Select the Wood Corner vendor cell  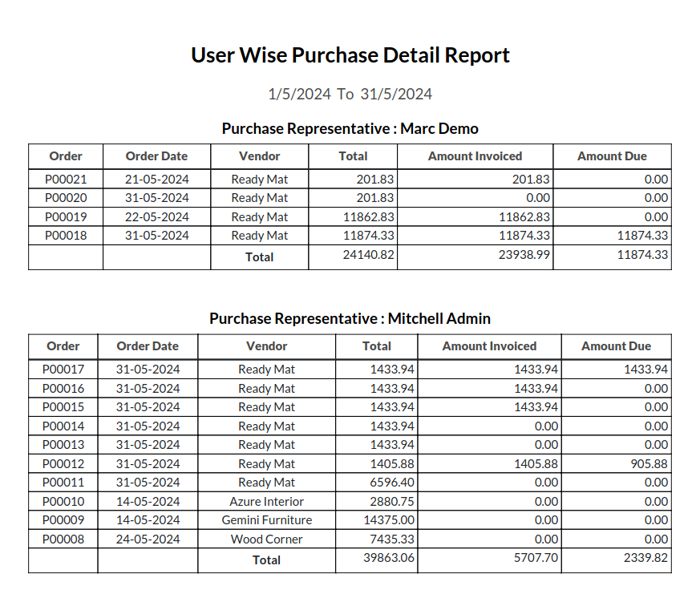267,539
